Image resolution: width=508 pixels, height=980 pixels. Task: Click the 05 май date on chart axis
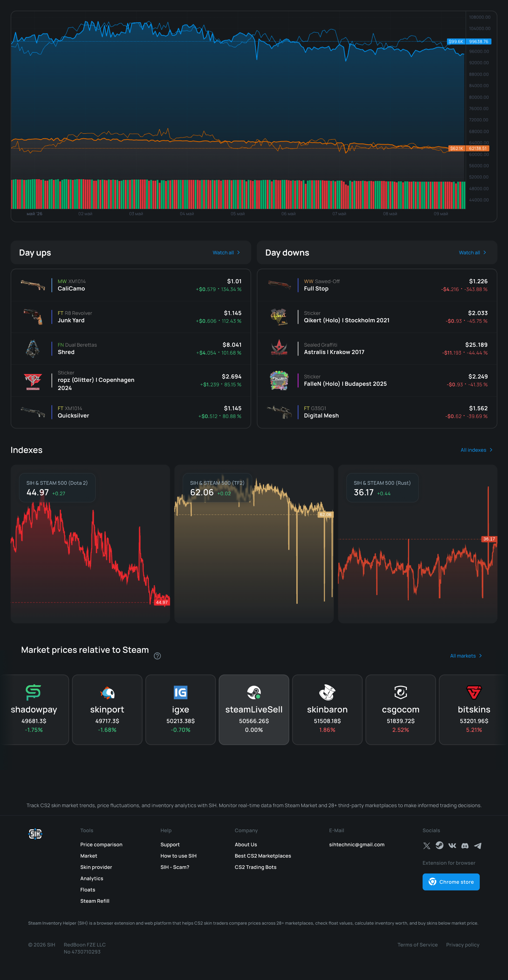(x=237, y=214)
